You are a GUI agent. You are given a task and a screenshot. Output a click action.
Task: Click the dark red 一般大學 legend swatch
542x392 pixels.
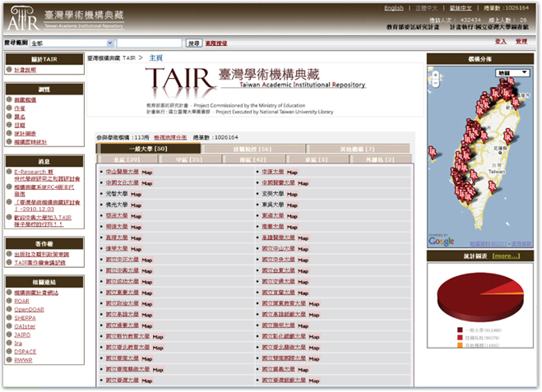point(460,330)
